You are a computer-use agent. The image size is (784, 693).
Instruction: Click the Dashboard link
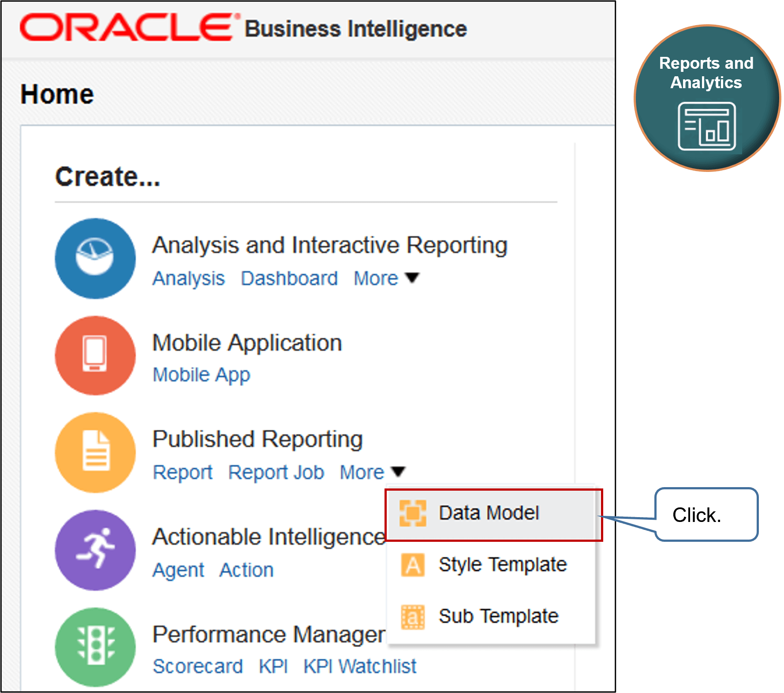point(289,278)
